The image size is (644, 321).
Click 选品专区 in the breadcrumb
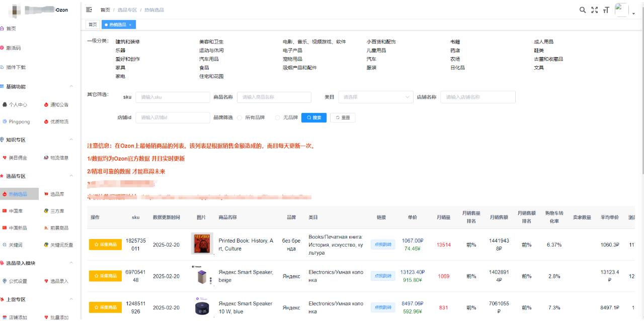click(x=127, y=10)
